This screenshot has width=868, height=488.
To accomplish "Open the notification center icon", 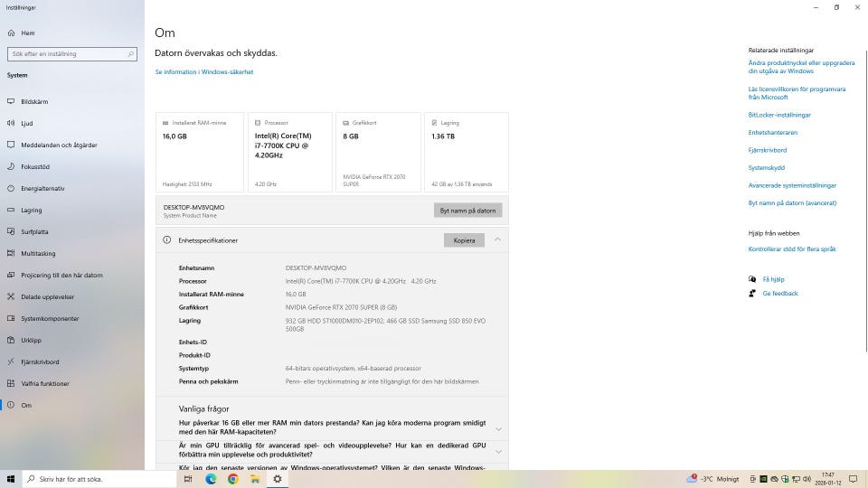I will [x=853, y=479].
